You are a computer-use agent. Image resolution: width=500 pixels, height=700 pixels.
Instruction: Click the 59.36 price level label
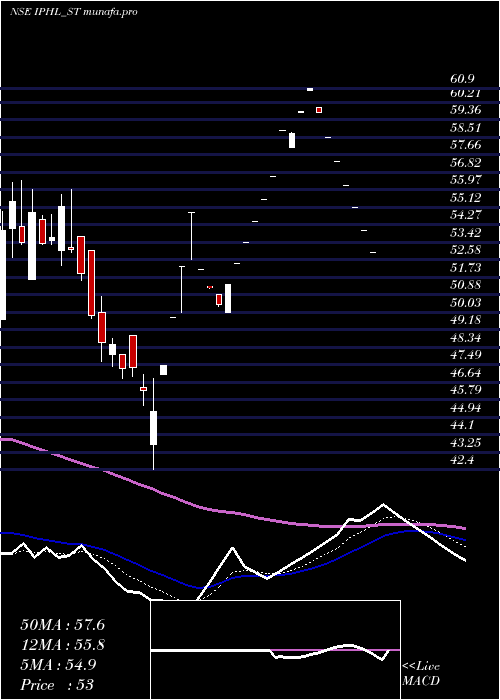(465, 110)
